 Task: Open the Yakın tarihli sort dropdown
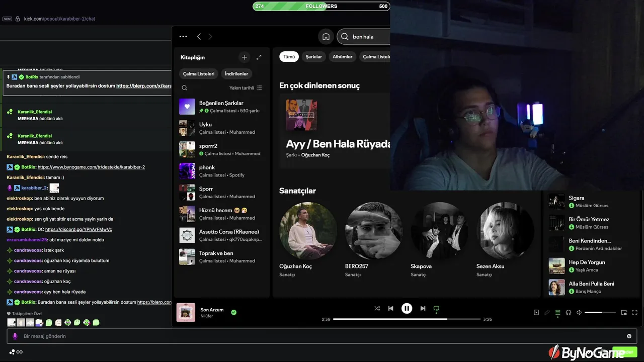(246, 88)
